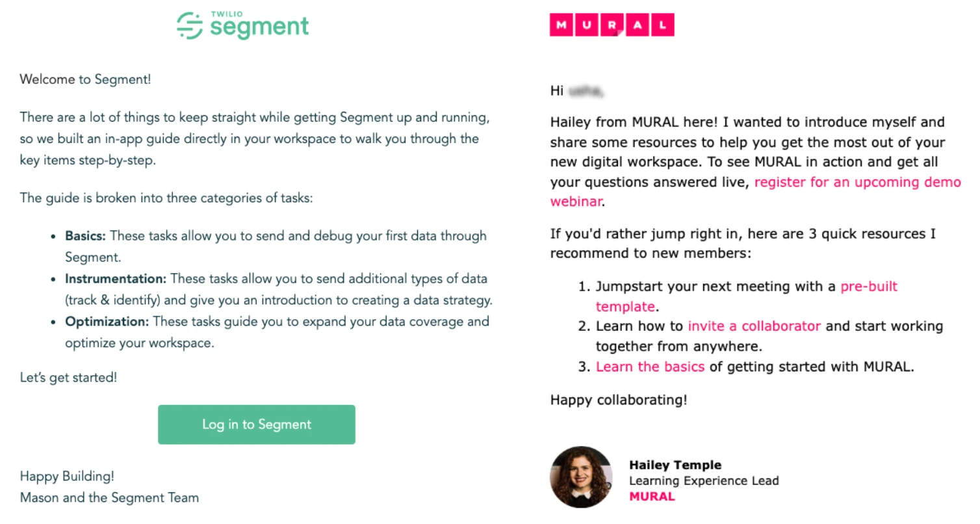980x524 pixels.
Task: Click the pink MURAL text in the signature
Action: tap(652, 497)
